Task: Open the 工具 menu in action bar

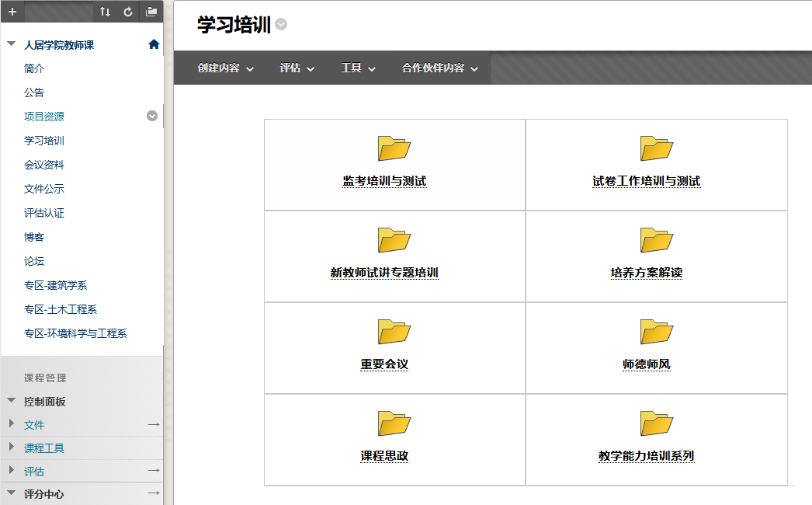Action: click(x=359, y=68)
